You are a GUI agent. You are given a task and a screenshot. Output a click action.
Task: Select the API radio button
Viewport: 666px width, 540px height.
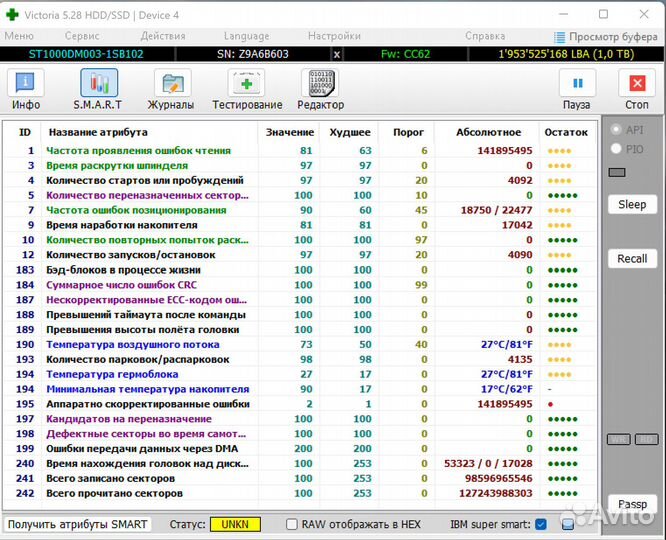(616, 129)
